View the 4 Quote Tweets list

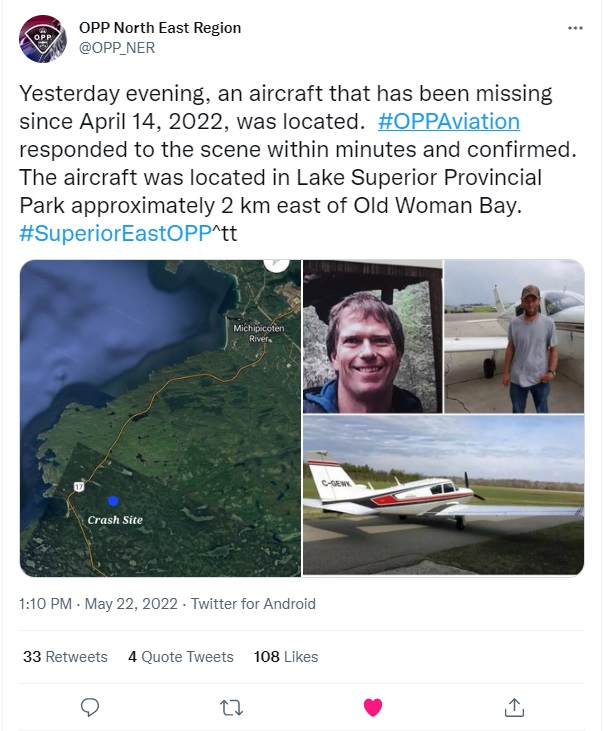pos(181,657)
